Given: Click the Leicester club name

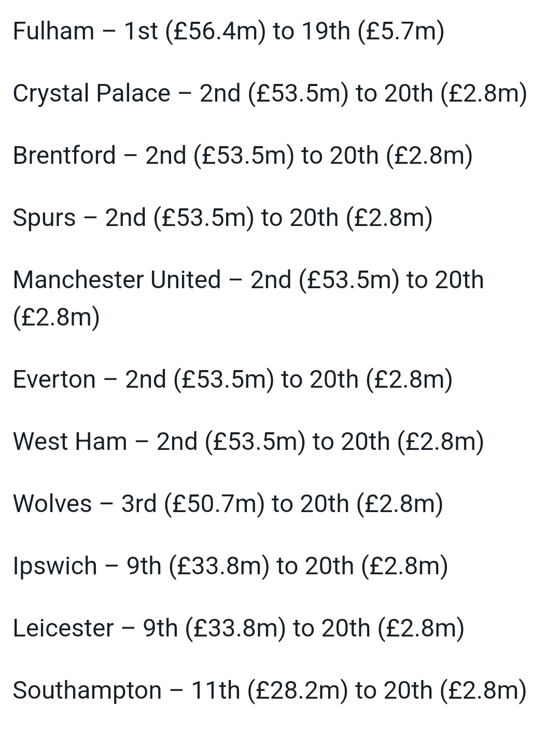Looking at the screenshot, I should point(63,628).
